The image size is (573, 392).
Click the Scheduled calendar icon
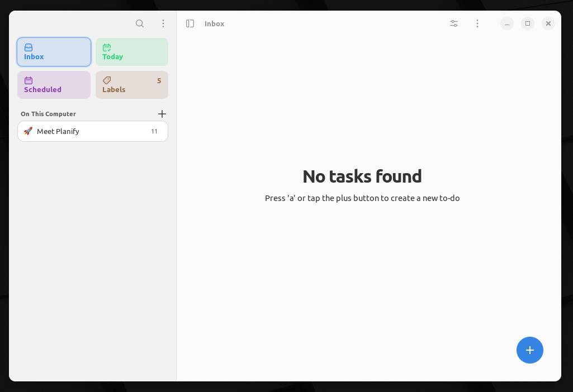pyautogui.click(x=29, y=80)
